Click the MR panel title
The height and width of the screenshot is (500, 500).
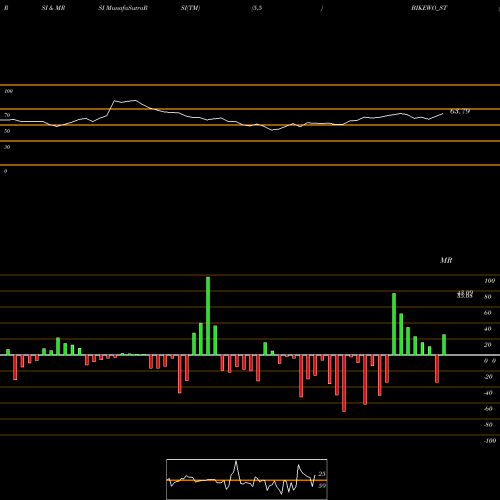click(446, 260)
